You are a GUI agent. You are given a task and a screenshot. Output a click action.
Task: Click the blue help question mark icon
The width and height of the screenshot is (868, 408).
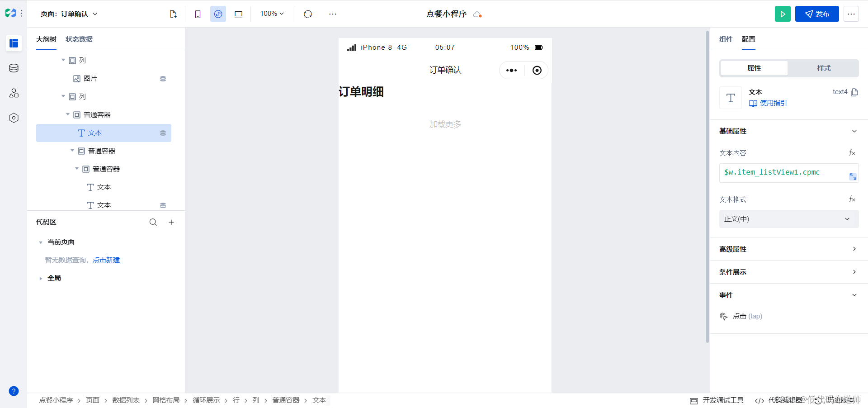[14, 391]
